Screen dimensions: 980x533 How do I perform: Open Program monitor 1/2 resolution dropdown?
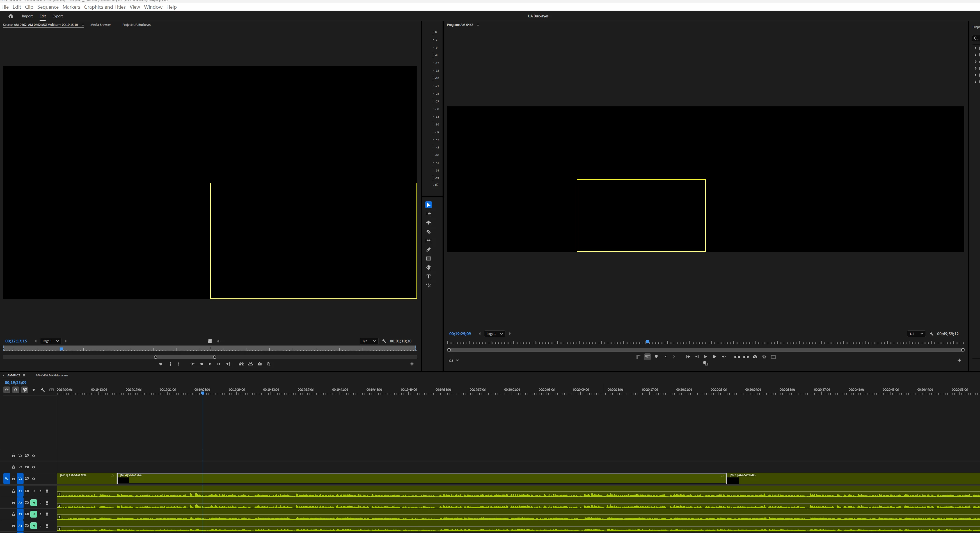(916, 334)
